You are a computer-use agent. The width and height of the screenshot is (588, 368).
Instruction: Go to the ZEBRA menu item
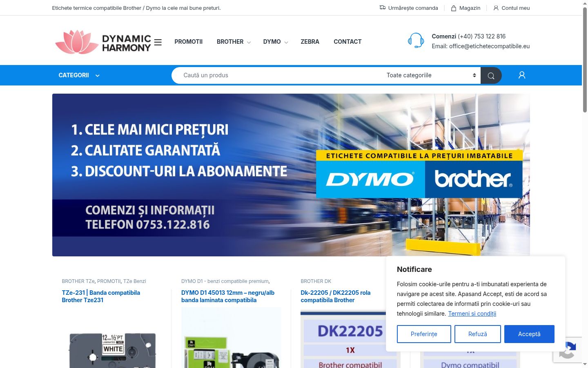click(310, 42)
